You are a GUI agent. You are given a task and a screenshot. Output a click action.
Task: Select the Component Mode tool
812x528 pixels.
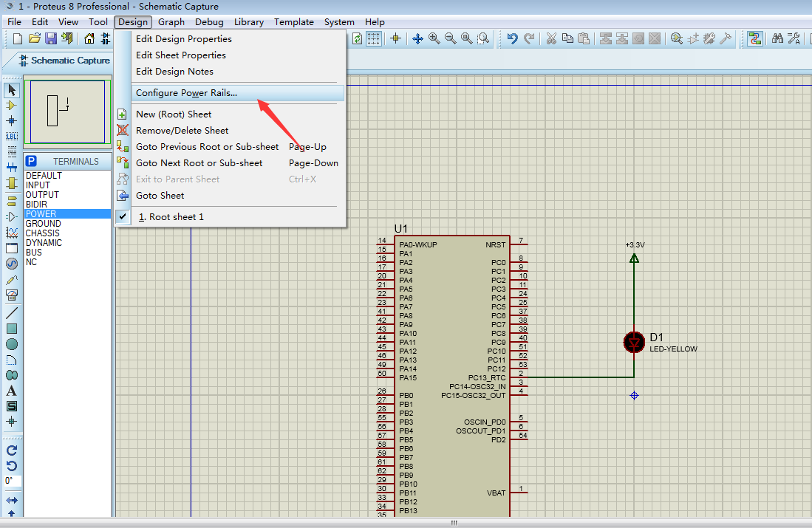[10, 103]
